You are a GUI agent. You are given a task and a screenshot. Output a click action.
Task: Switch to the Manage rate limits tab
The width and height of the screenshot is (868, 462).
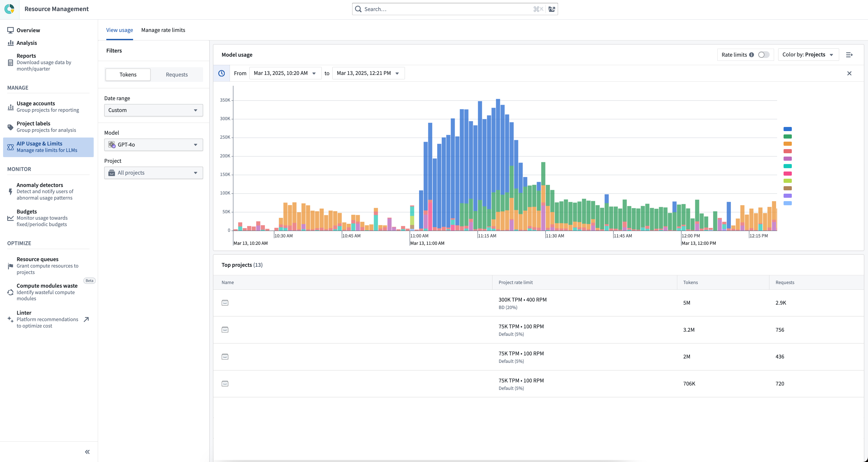[x=163, y=30]
